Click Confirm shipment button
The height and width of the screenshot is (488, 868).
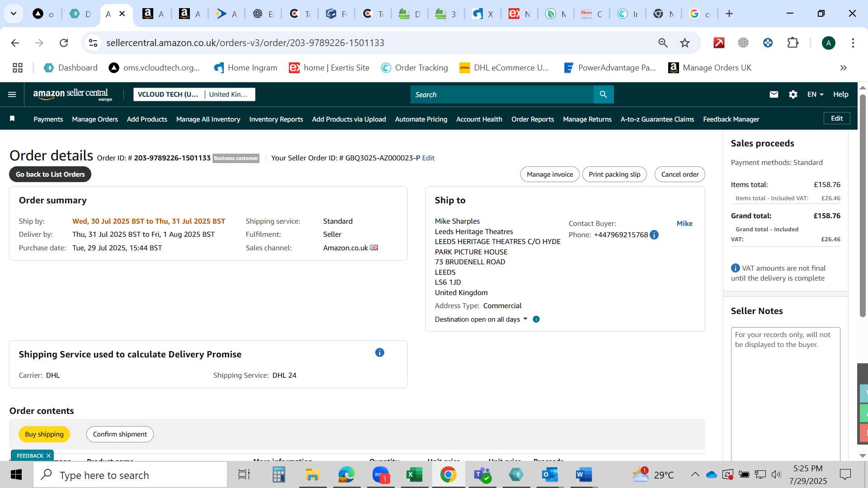click(120, 434)
